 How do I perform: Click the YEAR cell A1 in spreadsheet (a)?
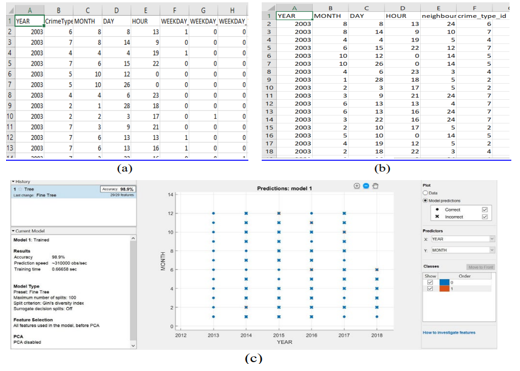coord(29,21)
